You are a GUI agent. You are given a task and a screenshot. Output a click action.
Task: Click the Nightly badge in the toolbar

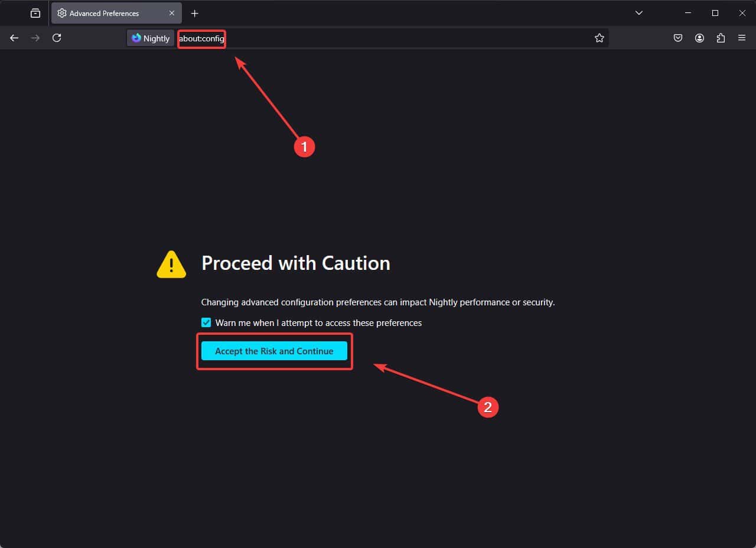[150, 38]
